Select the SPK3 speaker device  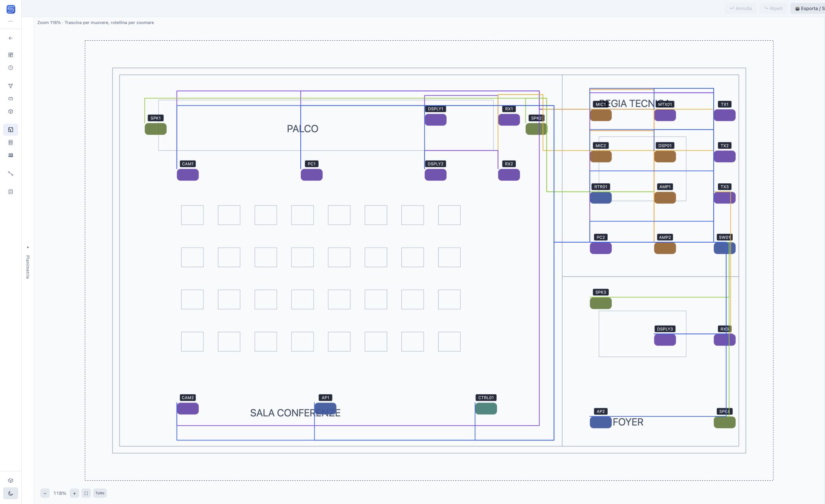click(x=601, y=303)
